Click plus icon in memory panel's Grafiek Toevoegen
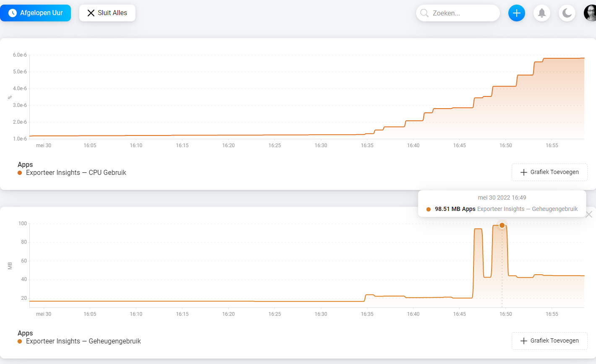The width and height of the screenshot is (596, 364). click(523, 341)
